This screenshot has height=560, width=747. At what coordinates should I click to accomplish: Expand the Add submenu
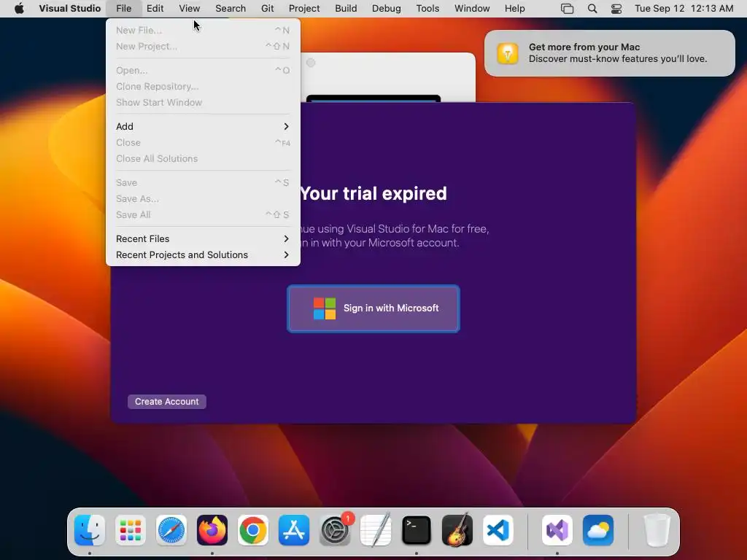point(203,126)
